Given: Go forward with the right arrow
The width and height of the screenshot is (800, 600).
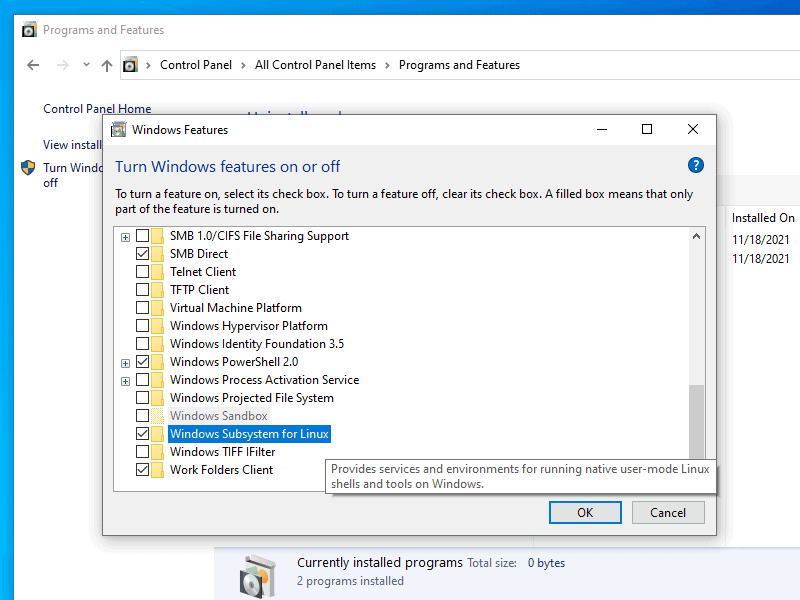Looking at the screenshot, I should [62, 65].
